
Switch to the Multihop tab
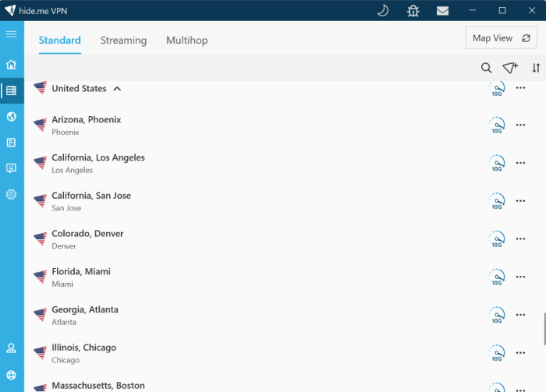pos(187,41)
